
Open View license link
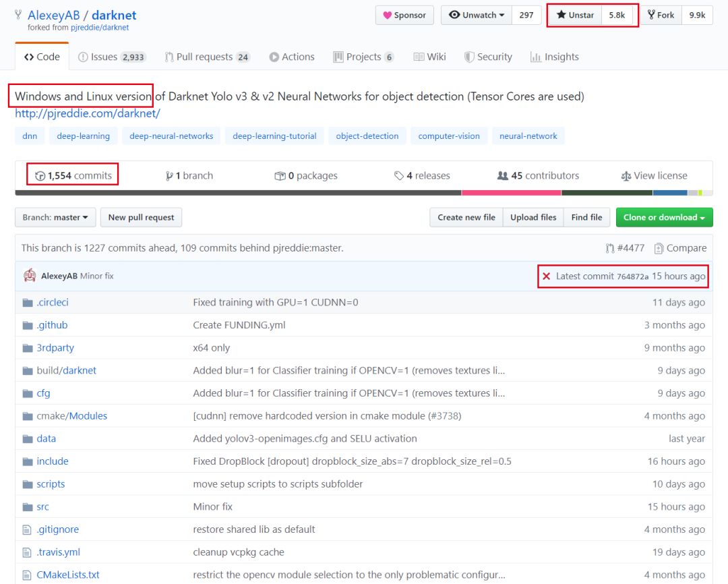[654, 175]
